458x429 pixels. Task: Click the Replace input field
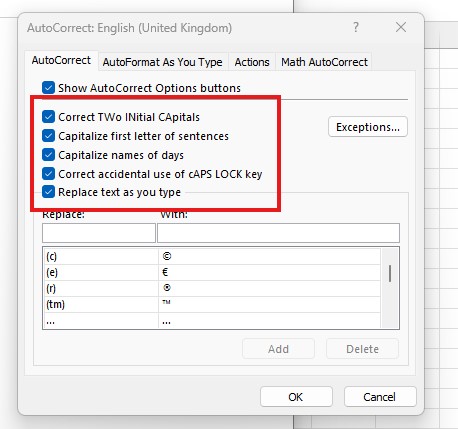99,233
